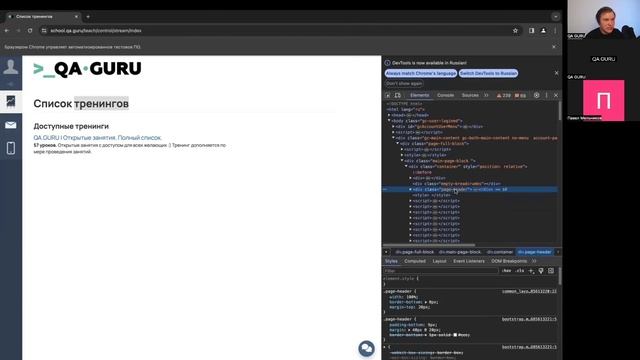Screen dimensions: 640x360
Task: Toggle the browser side panel icon
Action: 531,31
